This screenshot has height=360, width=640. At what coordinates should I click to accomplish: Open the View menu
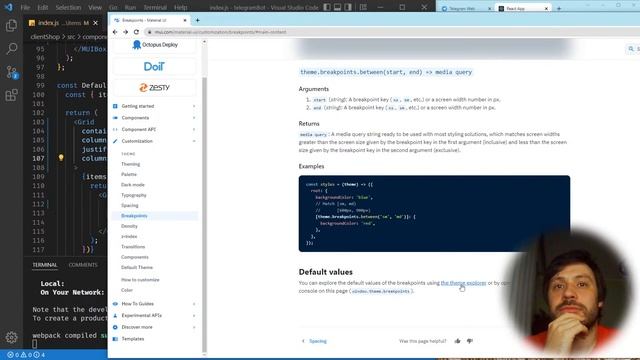[95, 7]
